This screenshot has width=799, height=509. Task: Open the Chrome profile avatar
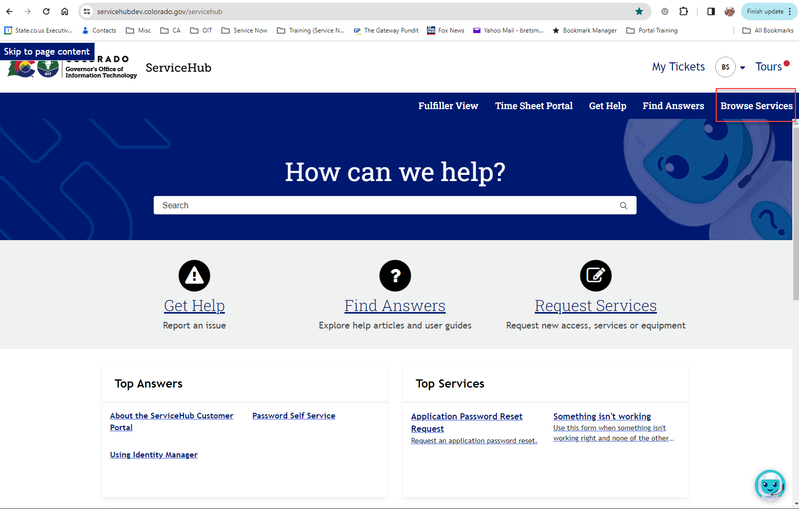(x=730, y=11)
